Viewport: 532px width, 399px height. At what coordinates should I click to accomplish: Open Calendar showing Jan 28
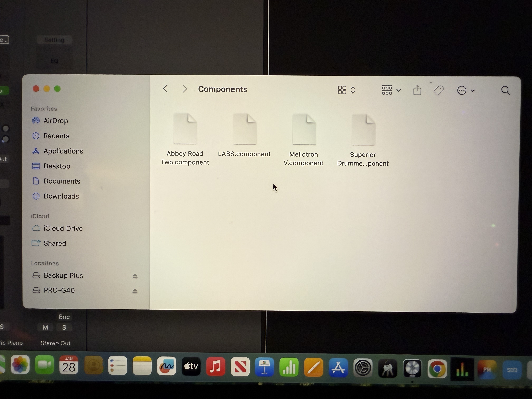(x=69, y=365)
